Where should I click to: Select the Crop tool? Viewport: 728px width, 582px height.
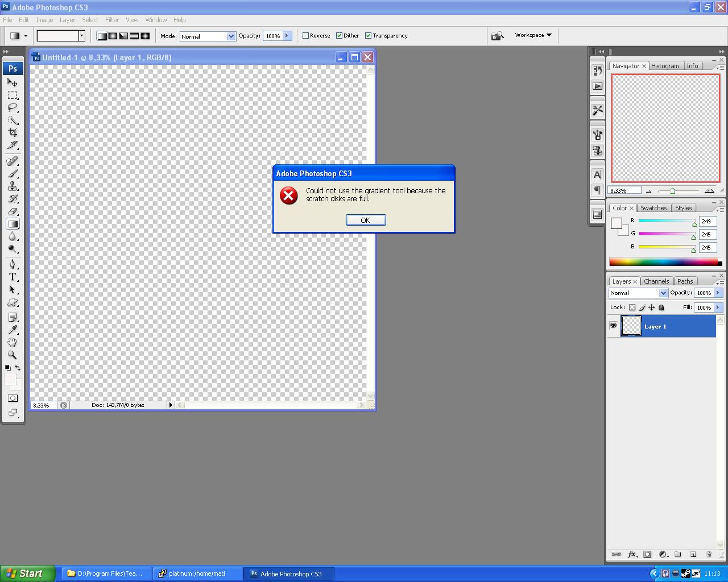pos(12,132)
